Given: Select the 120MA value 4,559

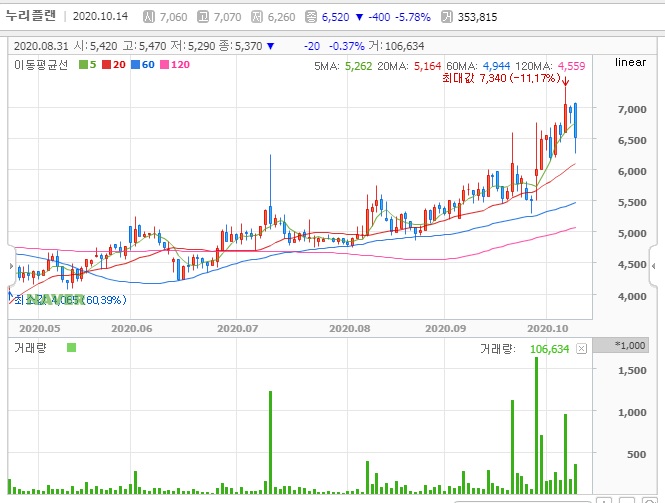Looking at the screenshot, I should (571, 66).
